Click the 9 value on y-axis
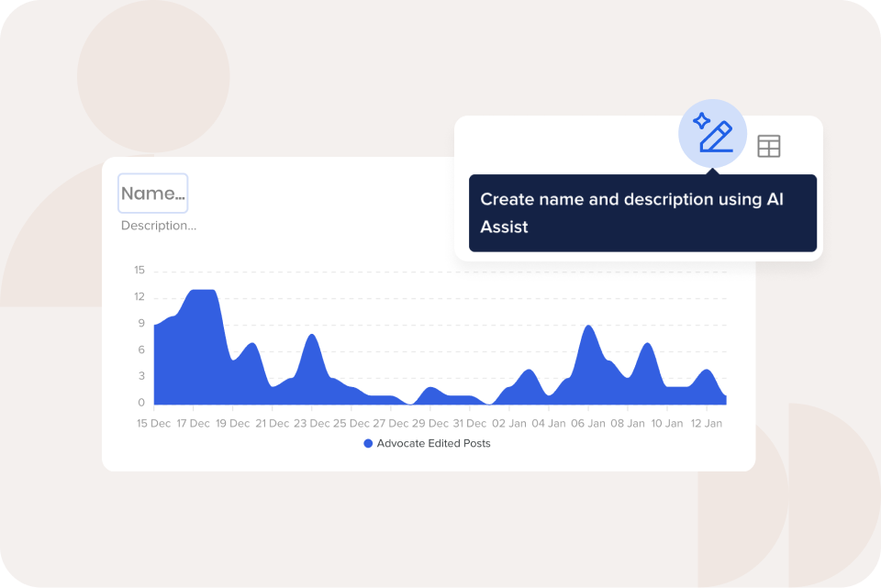Viewport: 881px width, 588px height. pyautogui.click(x=140, y=324)
